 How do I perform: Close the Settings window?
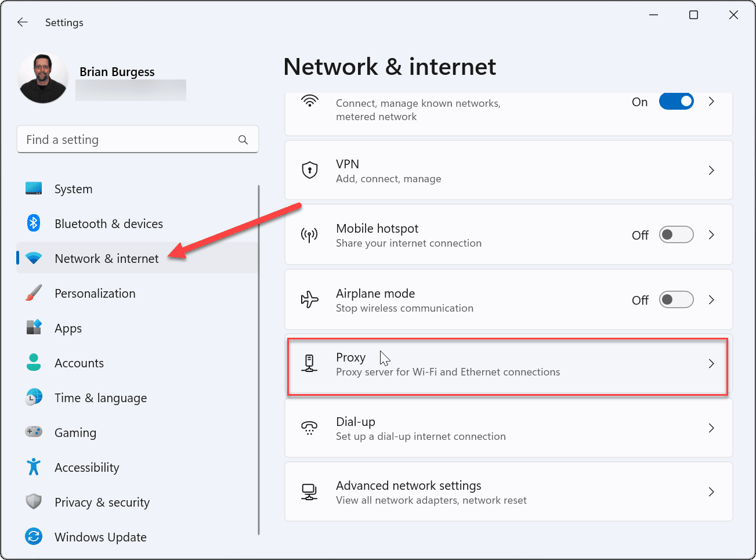pyautogui.click(x=733, y=15)
